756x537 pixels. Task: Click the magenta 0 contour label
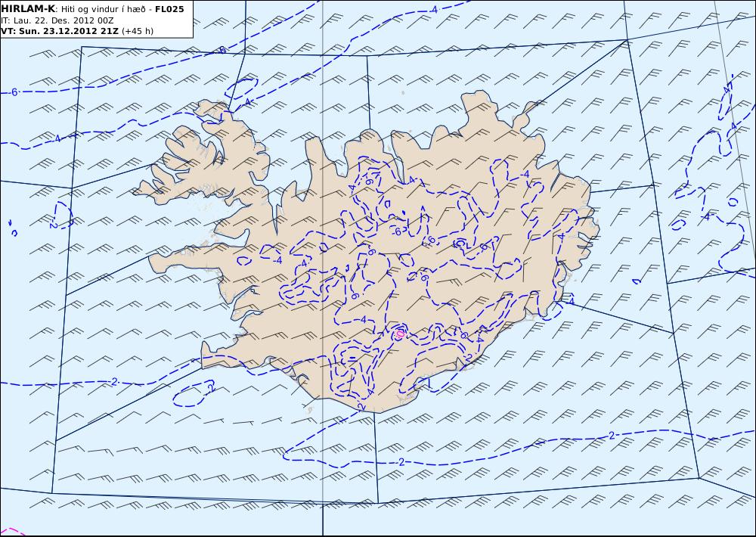click(400, 334)
